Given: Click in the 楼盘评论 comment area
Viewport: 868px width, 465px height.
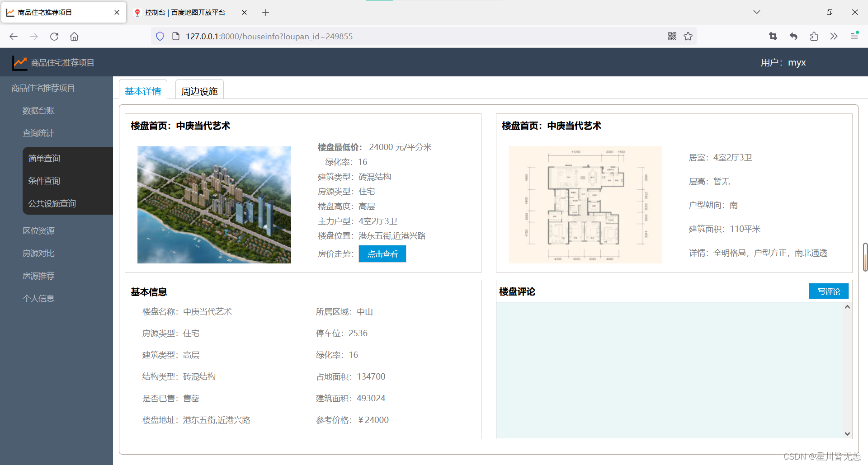Looking at the screenshot, I should point(670,370).
